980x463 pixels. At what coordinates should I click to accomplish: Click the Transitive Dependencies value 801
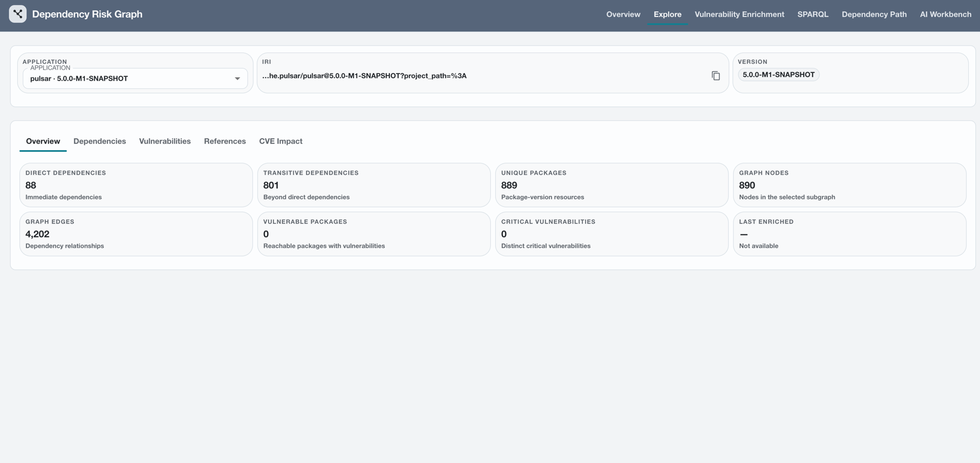click(x=271, y=185)
